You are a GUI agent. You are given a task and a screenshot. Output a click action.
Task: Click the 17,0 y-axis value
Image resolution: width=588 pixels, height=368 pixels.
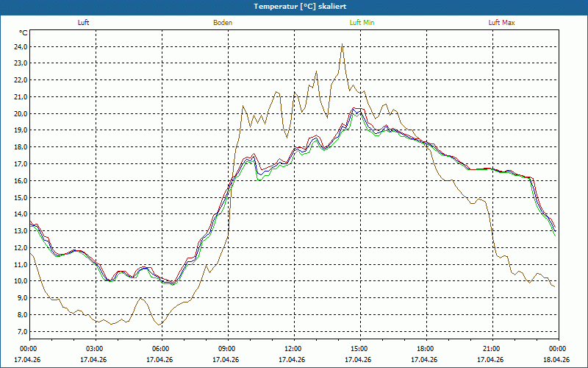pyautogui.click(x=21, y=164)
